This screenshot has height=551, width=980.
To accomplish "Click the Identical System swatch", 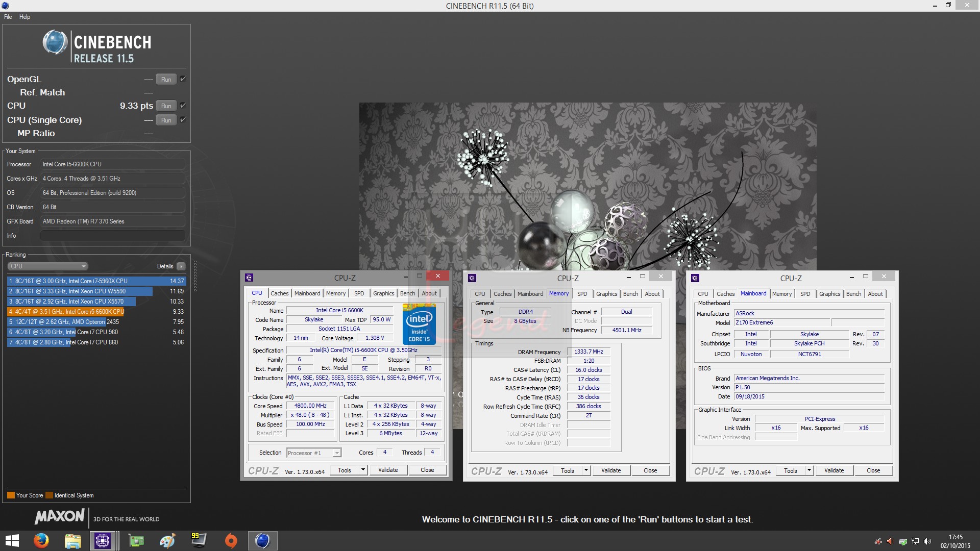I will pos(49,495).
